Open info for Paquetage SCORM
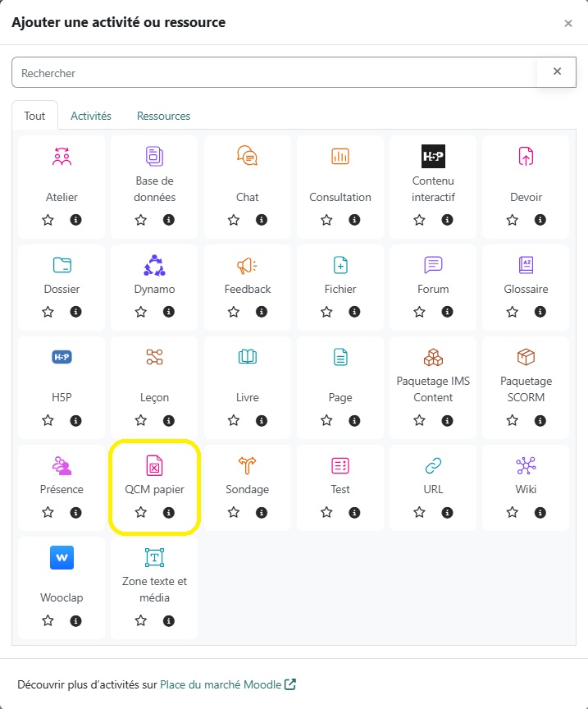This screenshot has width=588, height=709. pos(540,420)
